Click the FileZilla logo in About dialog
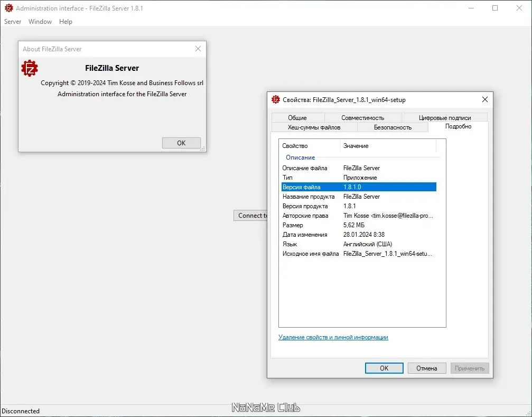Screen dimensions: 532x417 pos(30,68)
